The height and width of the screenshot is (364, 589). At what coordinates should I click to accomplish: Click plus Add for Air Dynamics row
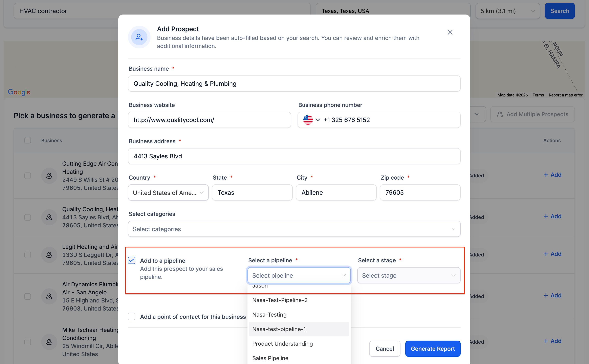pos(552,295)
